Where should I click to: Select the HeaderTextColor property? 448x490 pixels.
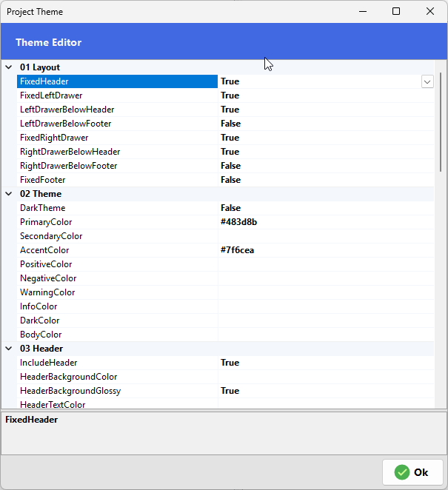coord(117,404)
